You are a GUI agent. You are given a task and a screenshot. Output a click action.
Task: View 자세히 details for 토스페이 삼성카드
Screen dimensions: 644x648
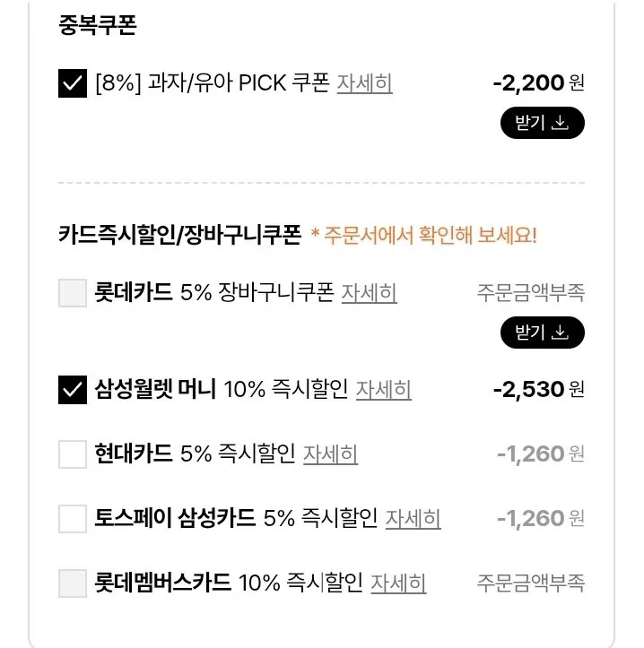point(413,519)
